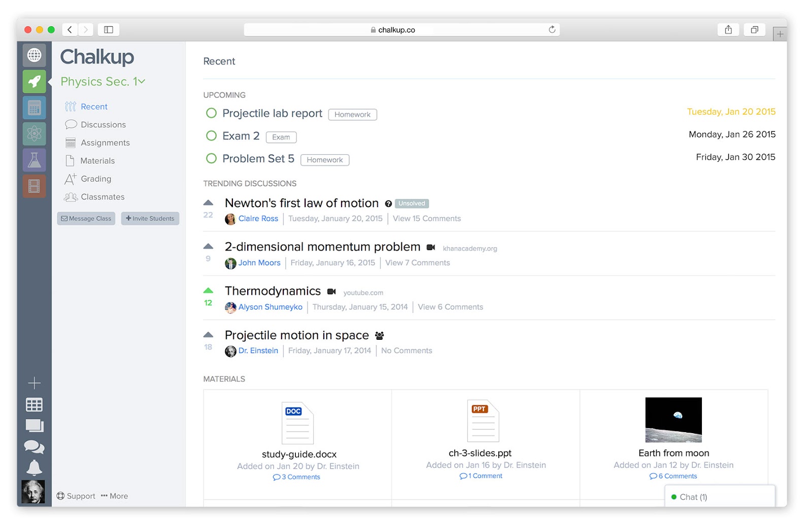Click the Invite Students button
This screenshot has width=812, height=530.
point(150,219)
